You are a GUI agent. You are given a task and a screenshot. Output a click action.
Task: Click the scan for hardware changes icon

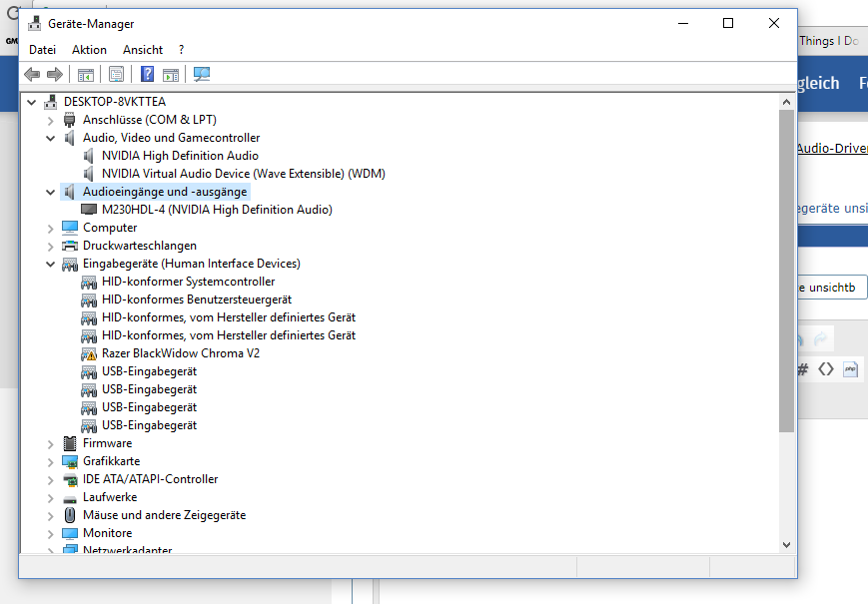tap(202, 74)
